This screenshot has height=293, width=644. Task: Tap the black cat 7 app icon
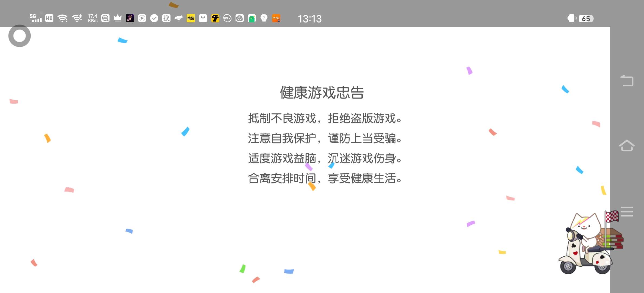coord(215,18)
